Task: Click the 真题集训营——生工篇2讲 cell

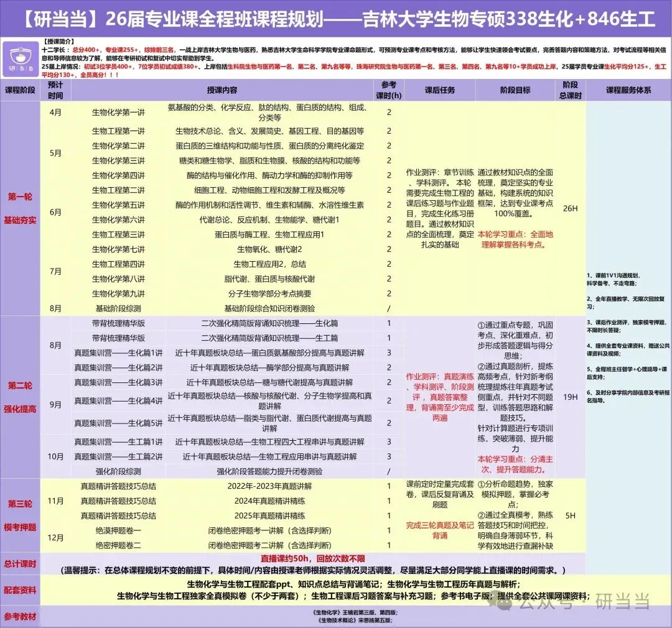Action: pyautogui.click(x=118, y=456)
